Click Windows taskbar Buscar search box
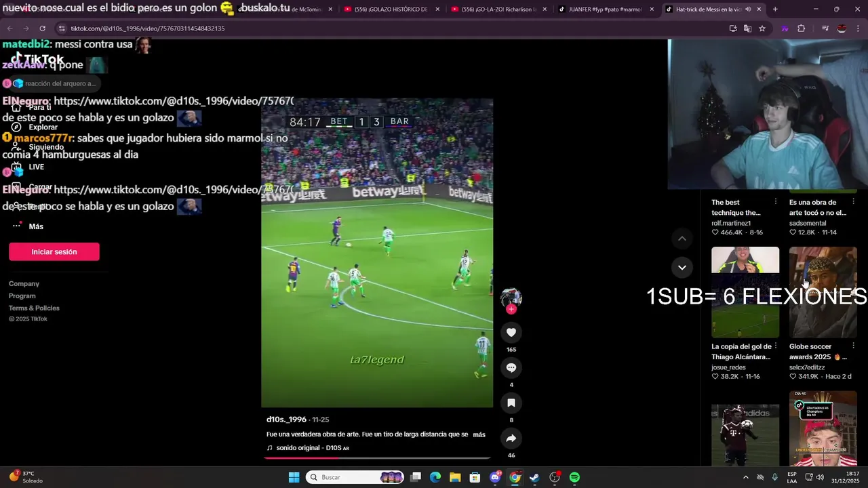The image size is (868, 488). pos(355,477)
